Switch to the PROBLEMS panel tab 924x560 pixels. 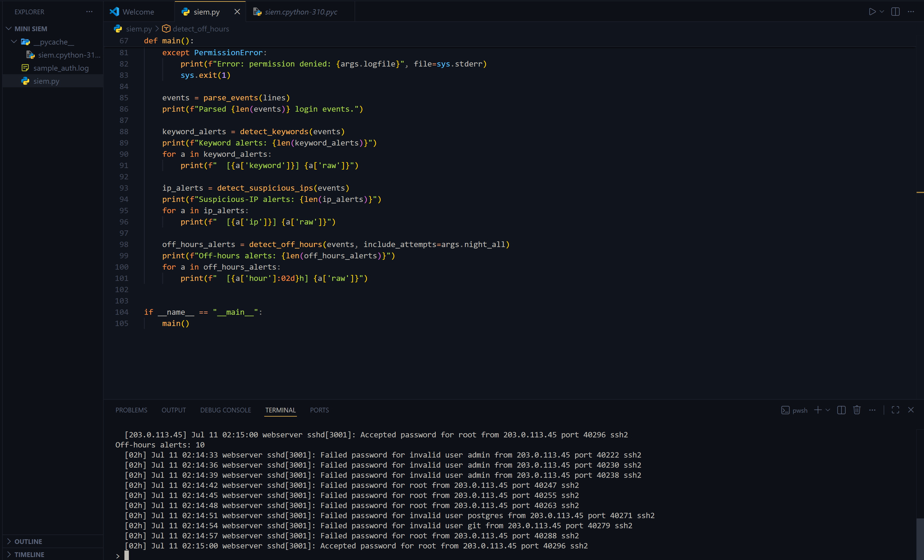(x=131, y=410)
